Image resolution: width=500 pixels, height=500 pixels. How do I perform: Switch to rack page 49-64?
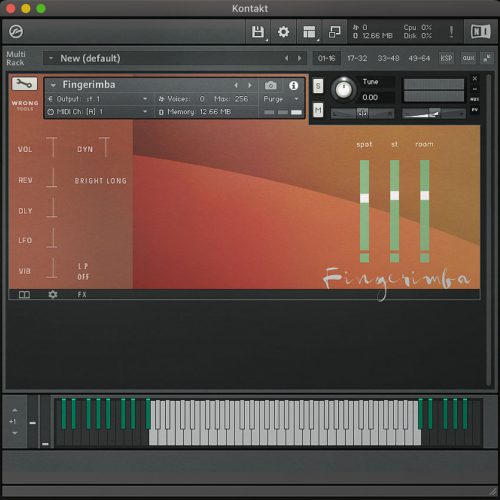coord(419,58)
